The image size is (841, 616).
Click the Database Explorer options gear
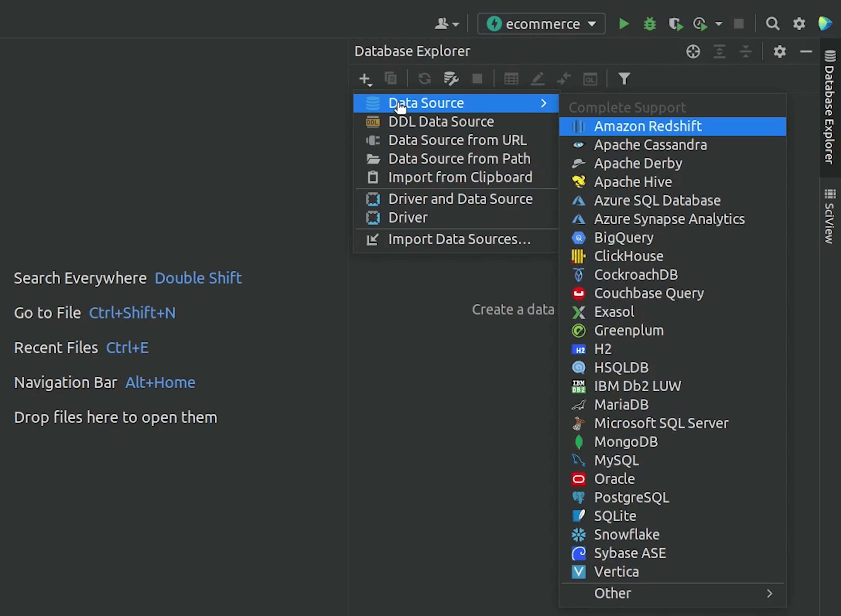[779, 51]
